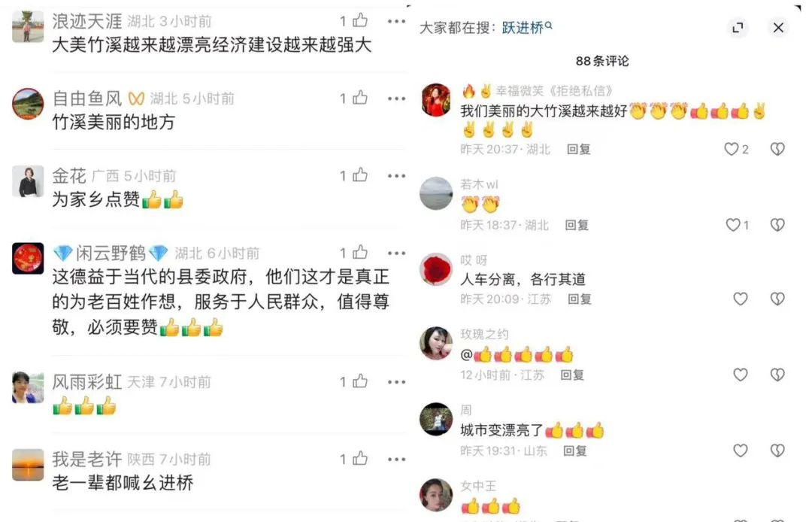
Task: Open three-dot menu on 浪迹天涯's comment
Action: (396, 21)
